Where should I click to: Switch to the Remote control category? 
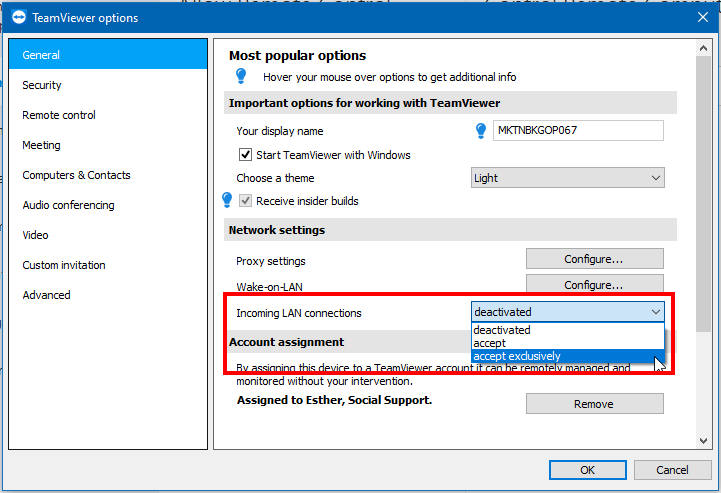[59, 115]
